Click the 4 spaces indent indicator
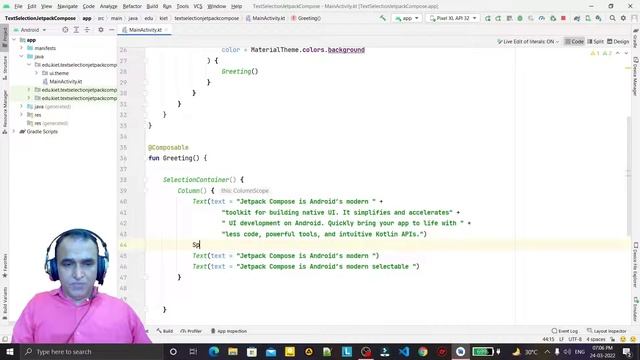This screenshot has width=640, height=360. (x=596, y=340)
